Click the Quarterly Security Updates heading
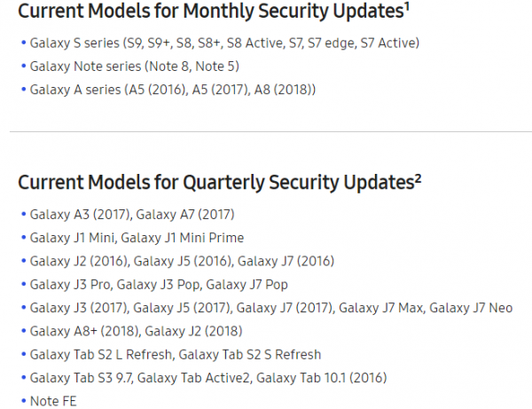532x409 pixels. tap(215, 183)
